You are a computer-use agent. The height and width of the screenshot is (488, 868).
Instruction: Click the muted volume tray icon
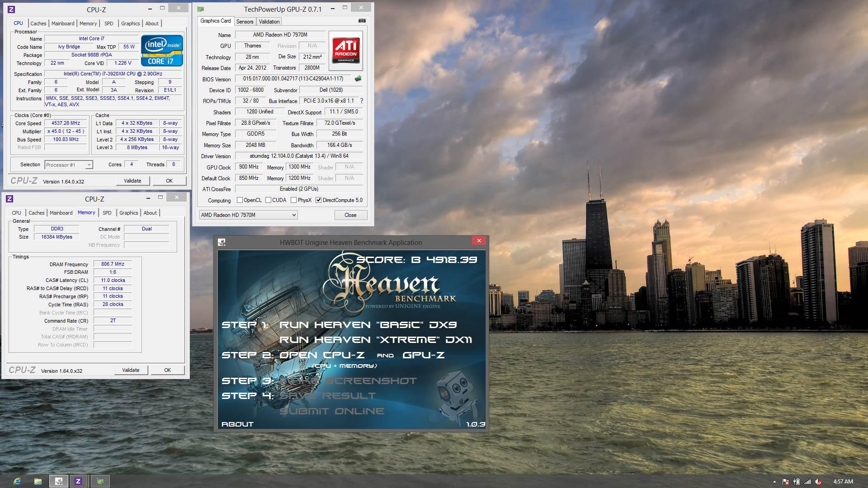point(818,482)
